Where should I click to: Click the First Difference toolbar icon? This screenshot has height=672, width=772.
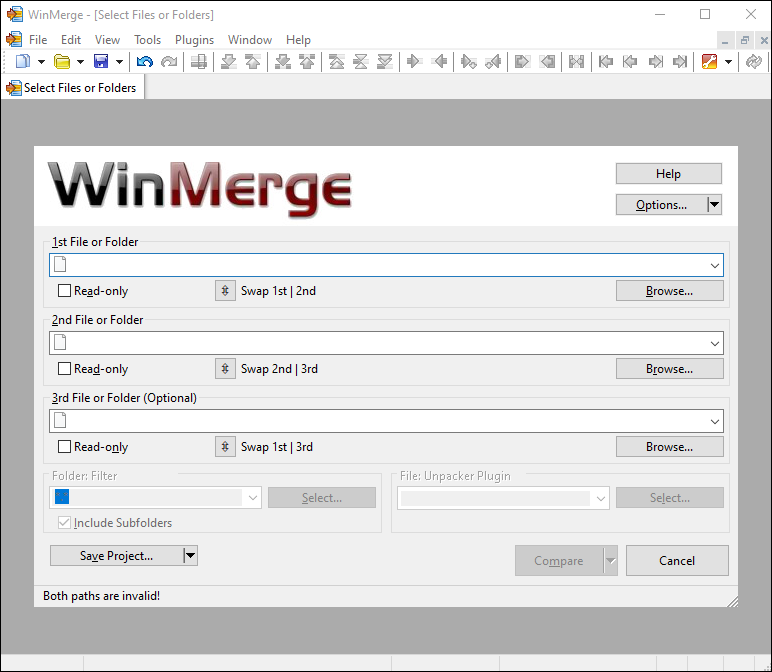click(x=336, y=62)
